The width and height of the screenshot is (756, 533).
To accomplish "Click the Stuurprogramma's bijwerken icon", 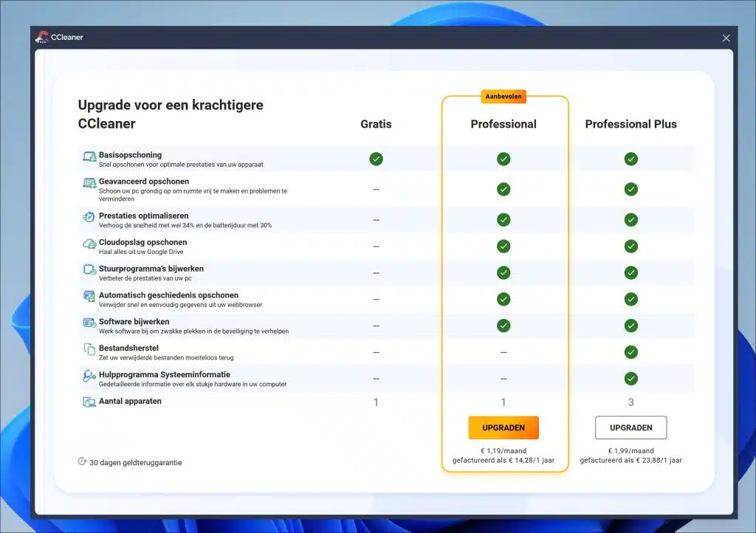I will 89,270.
